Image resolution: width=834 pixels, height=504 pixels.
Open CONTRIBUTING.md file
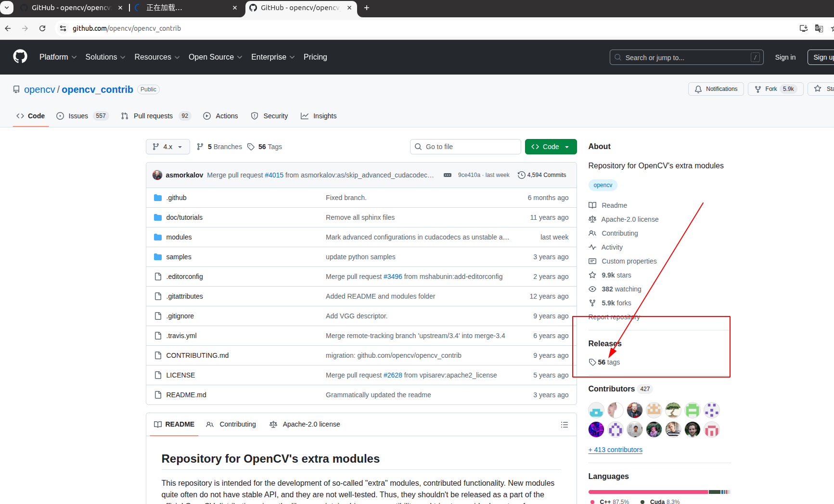coord(197,355)
